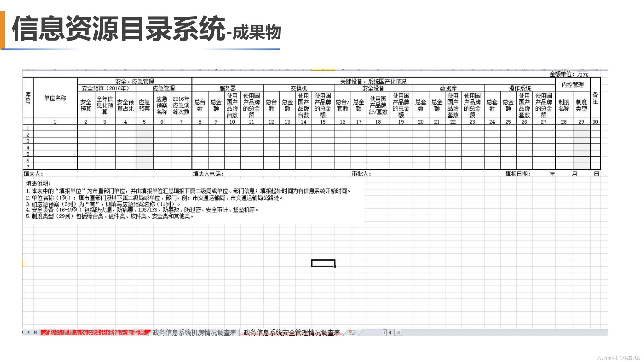Screen dimensions: 644x362
Task: Click the column number 15 cell
Action: (x=323, y=122)
